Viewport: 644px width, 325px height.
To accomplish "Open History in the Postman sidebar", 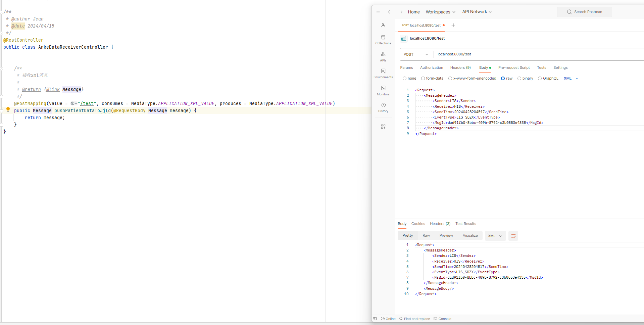I will [383, 107].
